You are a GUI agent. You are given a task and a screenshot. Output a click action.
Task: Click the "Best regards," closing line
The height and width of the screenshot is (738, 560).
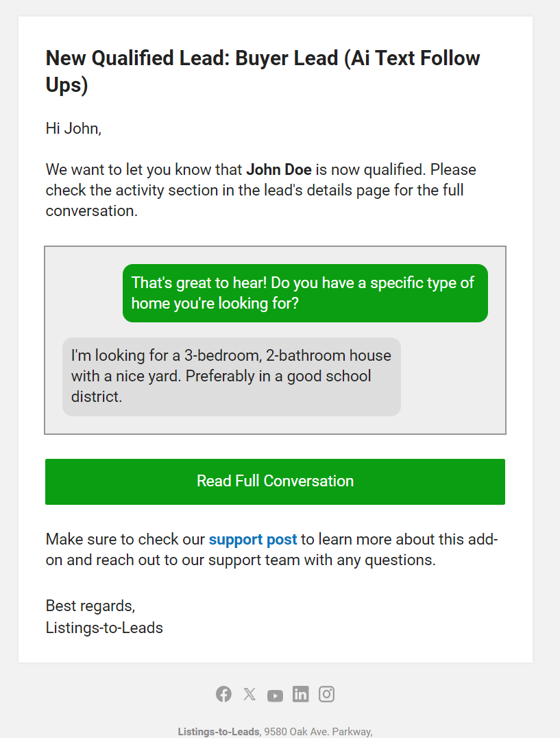(90, 606)
